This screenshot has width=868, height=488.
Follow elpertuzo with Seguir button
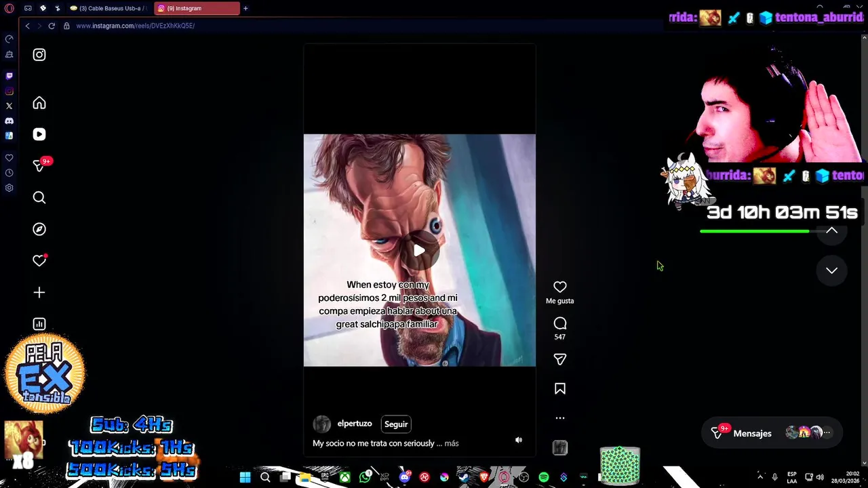pyautogui.click(x=396, y=424)
